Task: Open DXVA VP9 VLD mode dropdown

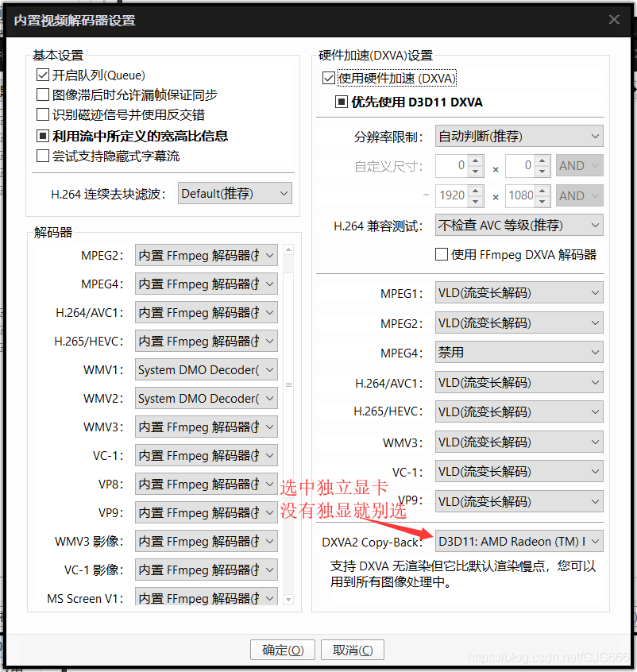Action: point(519,501)
